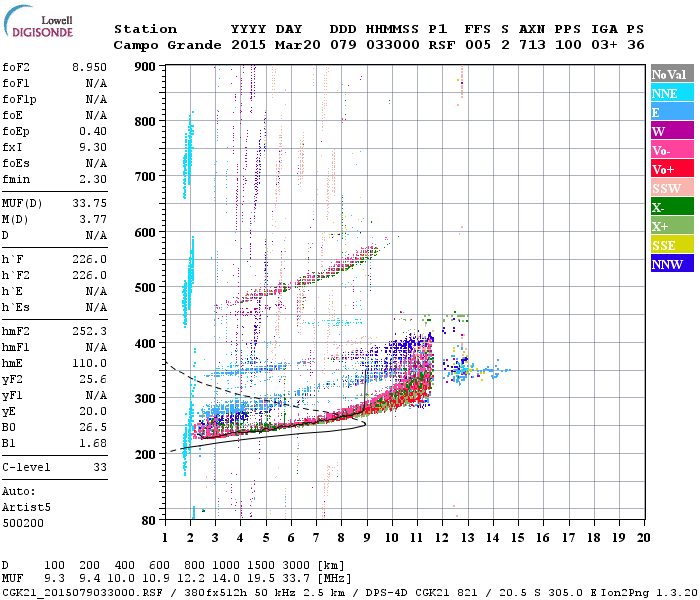
Task: Select the Vo- pink legend swatch
Action: click(672, 150)
